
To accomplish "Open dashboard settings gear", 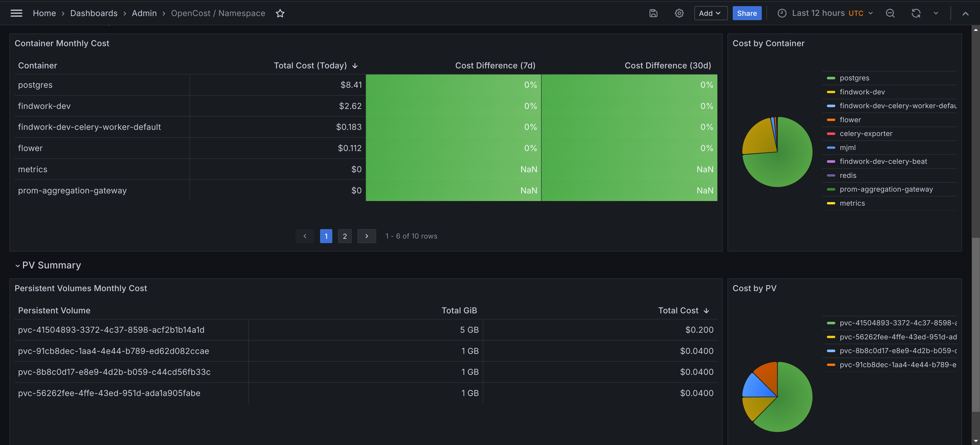I will [679, 13].
